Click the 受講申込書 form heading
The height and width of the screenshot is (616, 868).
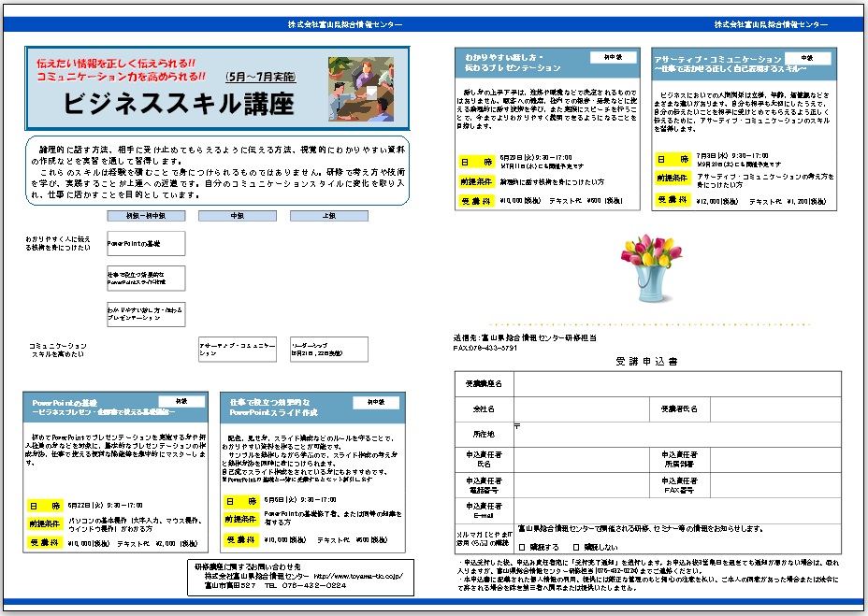click(x=647, y=361)
